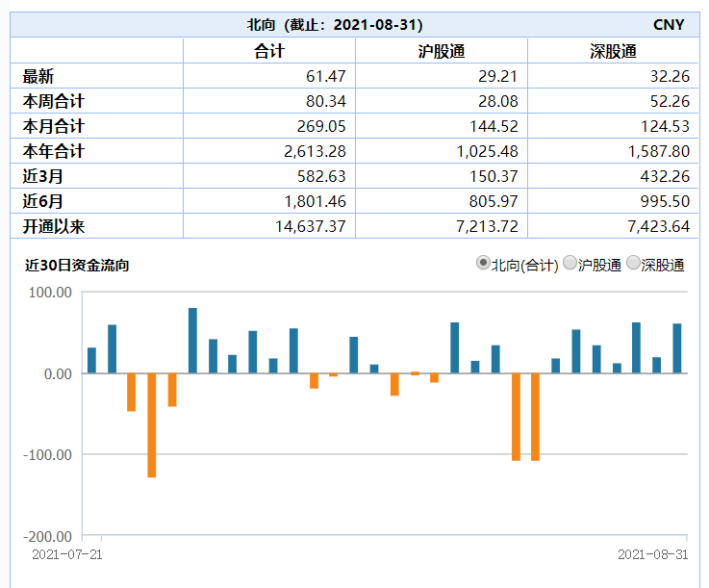Click the 开通以来 row label

coord(54,226)
